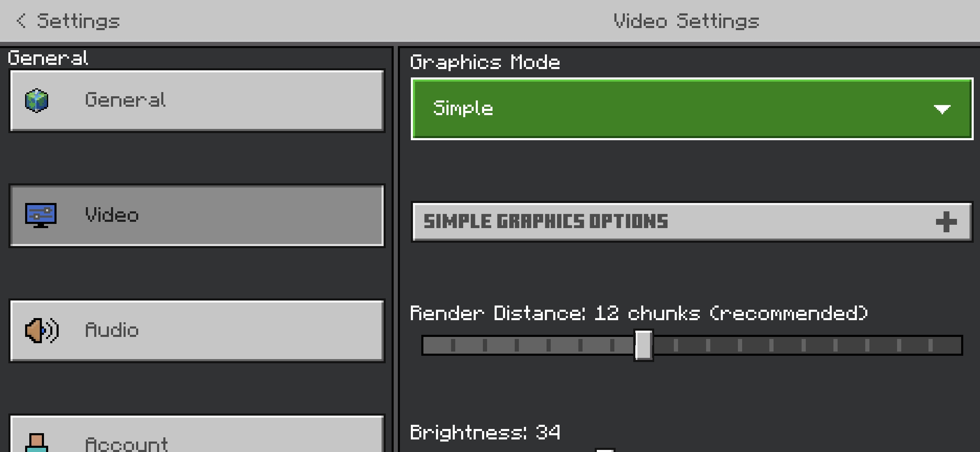Expand the Simple Graphics Options section
The image size is (980, 452).
pyautogui.click(x=691, y=222)
